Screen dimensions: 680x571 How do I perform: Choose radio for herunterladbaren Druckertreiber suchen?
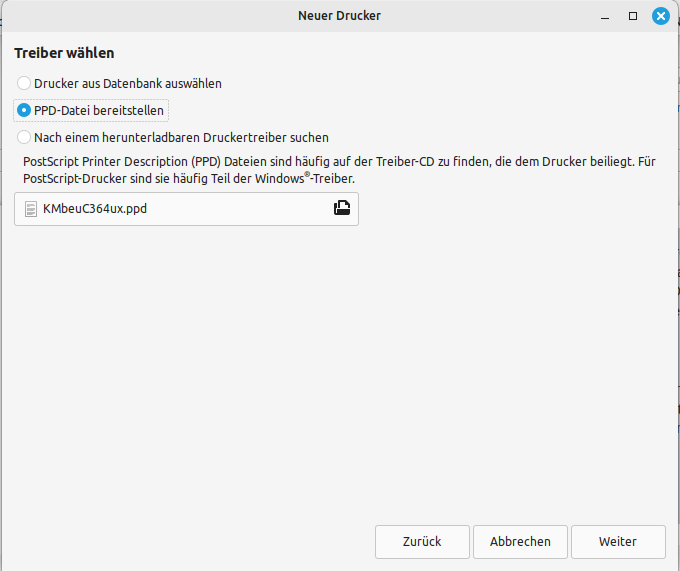point(24,137)
